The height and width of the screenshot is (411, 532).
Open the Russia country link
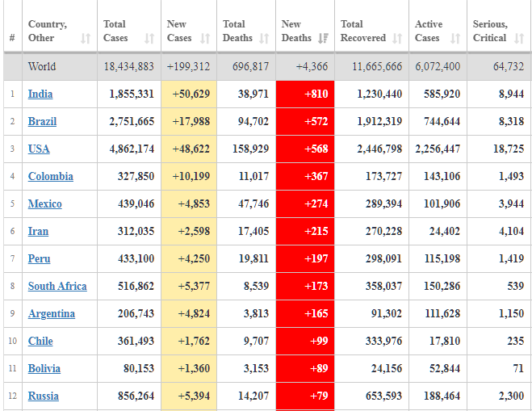pyautogui.click(x=43, y=396)
